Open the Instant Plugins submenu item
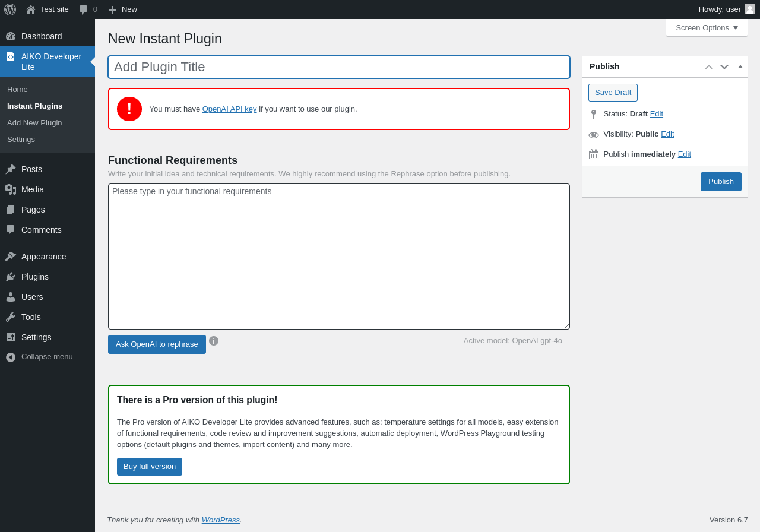The width and height of the screenshot is (760, 532). pyautogui.click(x=34, y=106)
